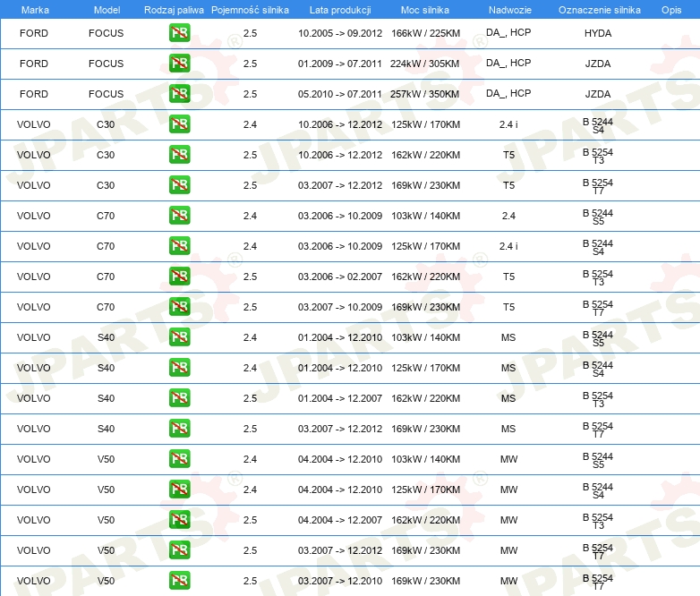Select JZDA engine code in 257kW row
Screen dimensions: 700x596
[598, 94]
